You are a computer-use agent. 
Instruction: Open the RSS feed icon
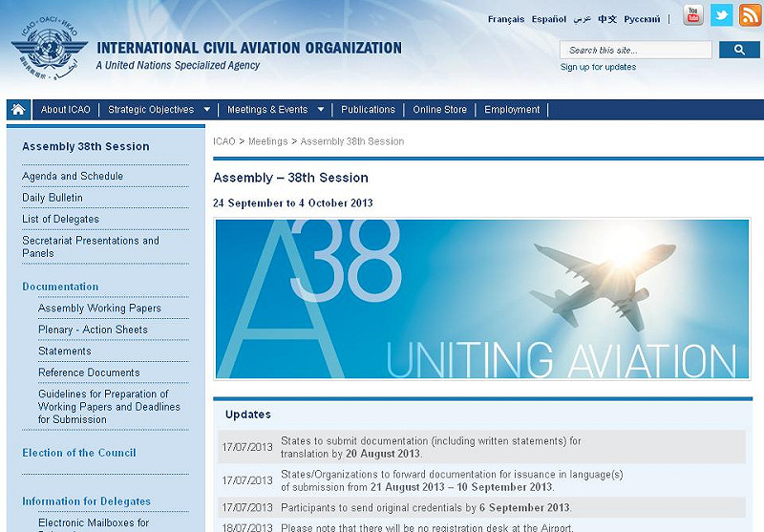point(750,15)
